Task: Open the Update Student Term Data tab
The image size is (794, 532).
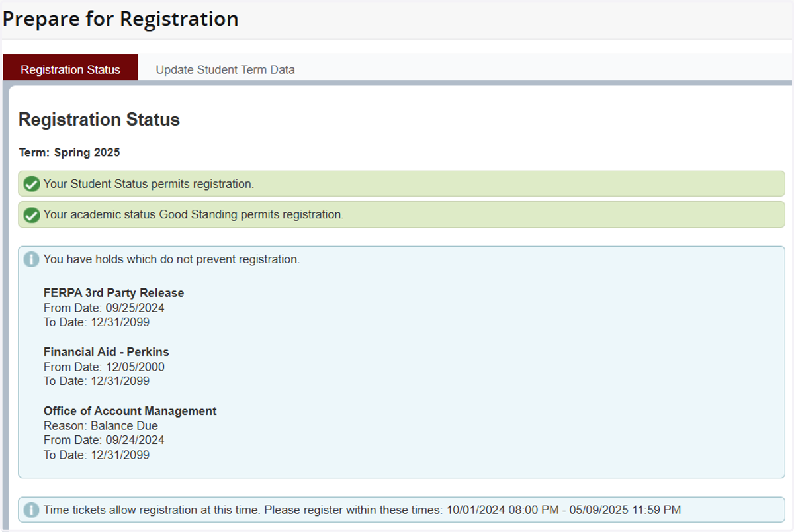Action: click(x=225, y=69)
